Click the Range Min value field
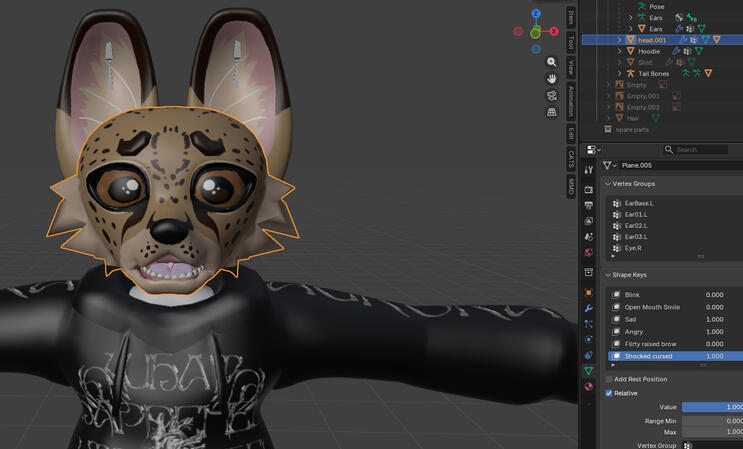 coord(712,421)
